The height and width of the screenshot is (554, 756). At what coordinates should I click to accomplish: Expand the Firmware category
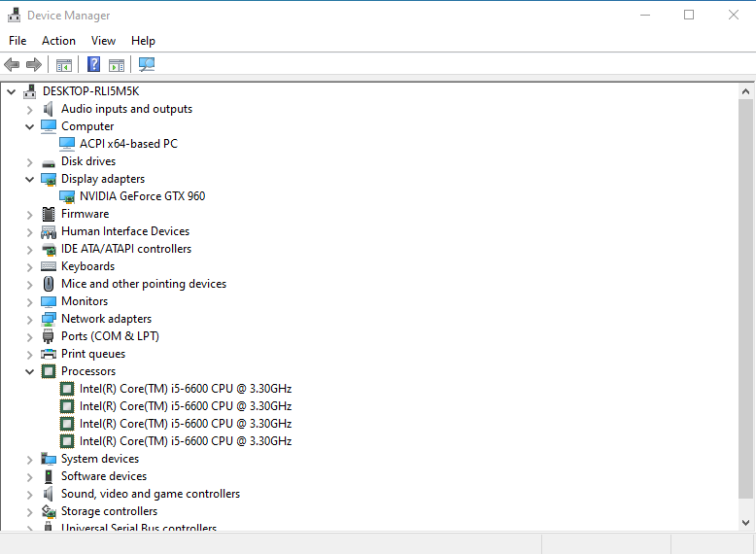click(x=30, y=215)
